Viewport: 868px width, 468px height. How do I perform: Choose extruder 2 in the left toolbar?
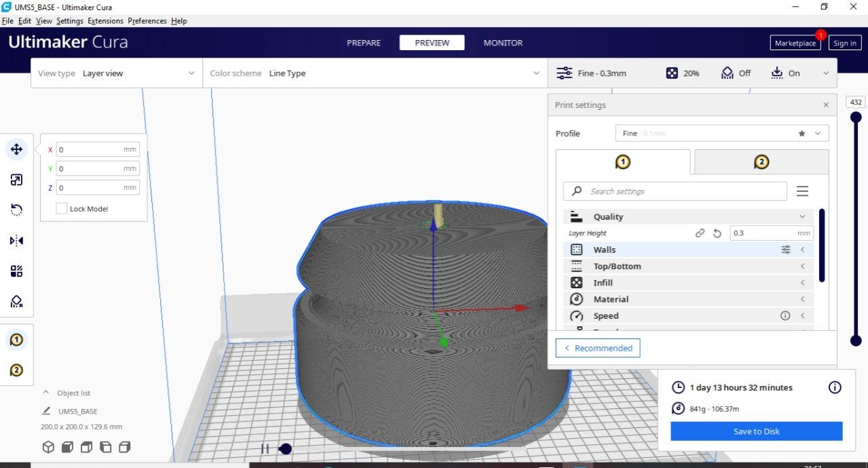[17, 370]
